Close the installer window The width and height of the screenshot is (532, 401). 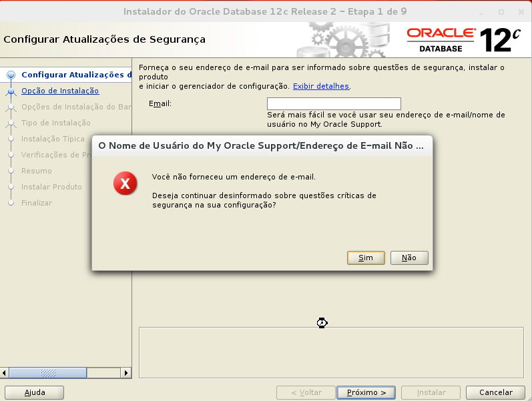tap(521, 12)
